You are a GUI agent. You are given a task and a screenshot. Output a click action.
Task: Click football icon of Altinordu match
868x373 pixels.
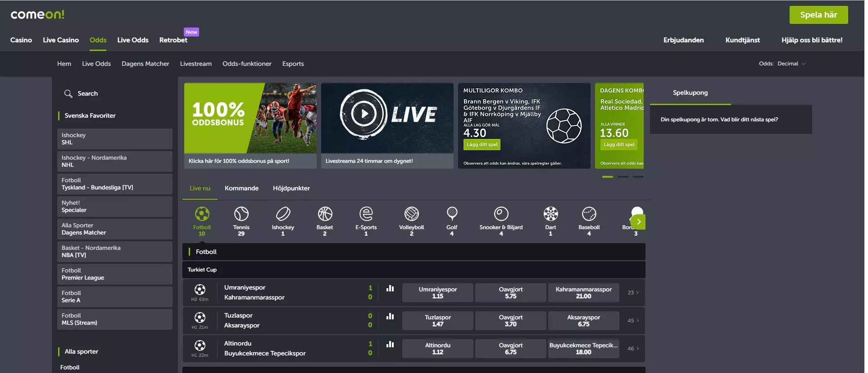pos(200,345)
